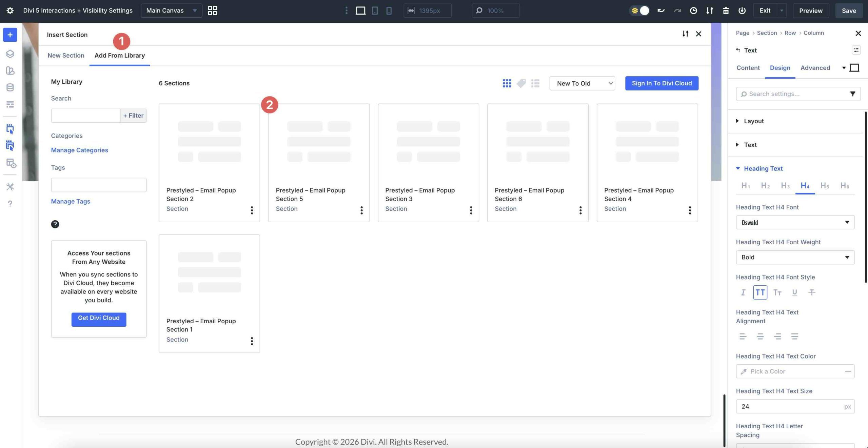
Task: Click the blue add (plus) button in sidebar
Action: click(10, 35)
